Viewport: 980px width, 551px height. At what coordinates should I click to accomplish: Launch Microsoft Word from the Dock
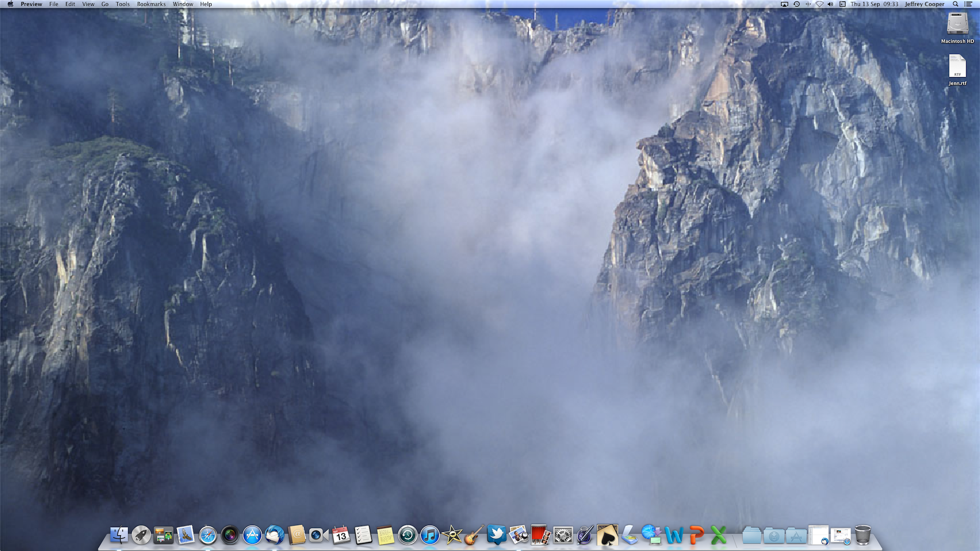[674, 535]
